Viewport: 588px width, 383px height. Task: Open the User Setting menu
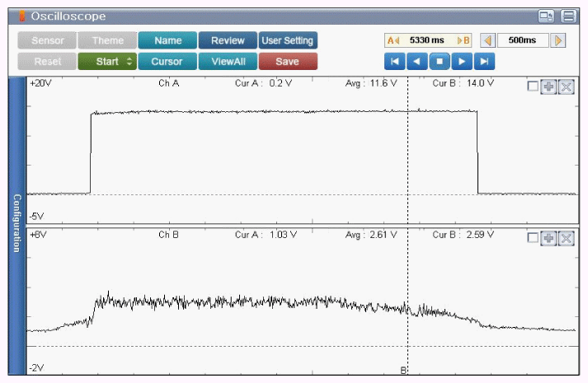tap(288, 40)
